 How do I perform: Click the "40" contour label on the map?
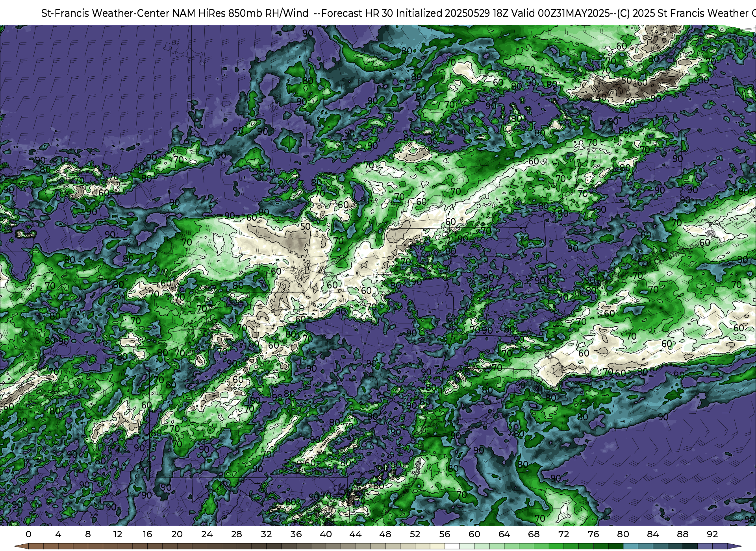601,97
